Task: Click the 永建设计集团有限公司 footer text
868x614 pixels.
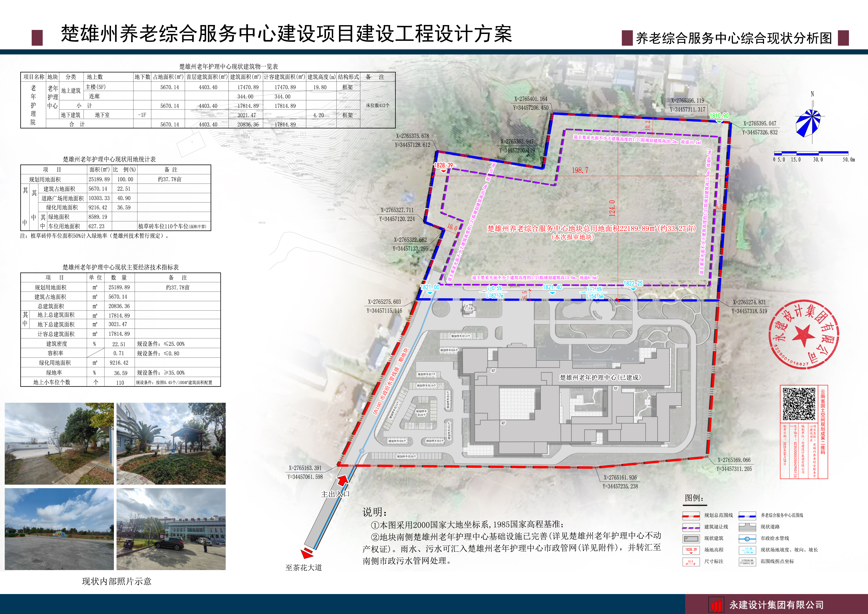Action: pyautogui.click(x=776, y=605)
